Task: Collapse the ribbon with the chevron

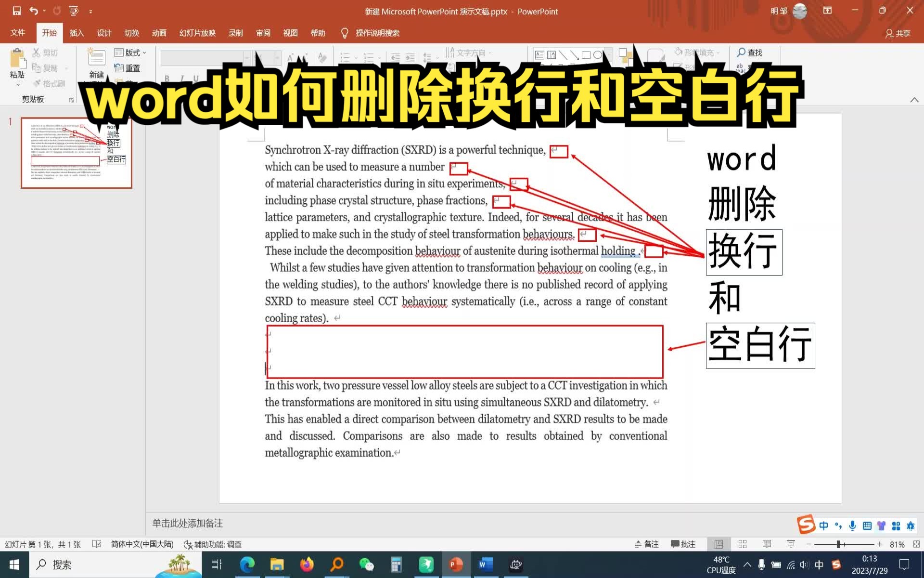Action: [914, 100]
